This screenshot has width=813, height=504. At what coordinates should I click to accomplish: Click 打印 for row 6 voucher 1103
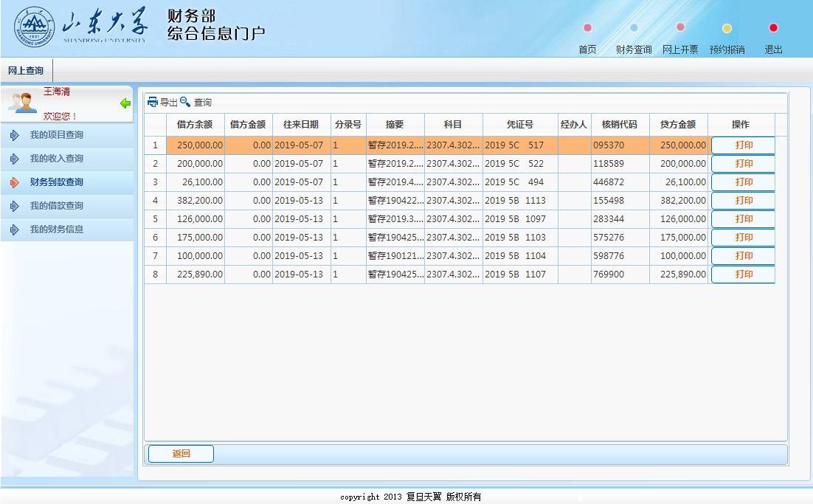tap(743, 238)
